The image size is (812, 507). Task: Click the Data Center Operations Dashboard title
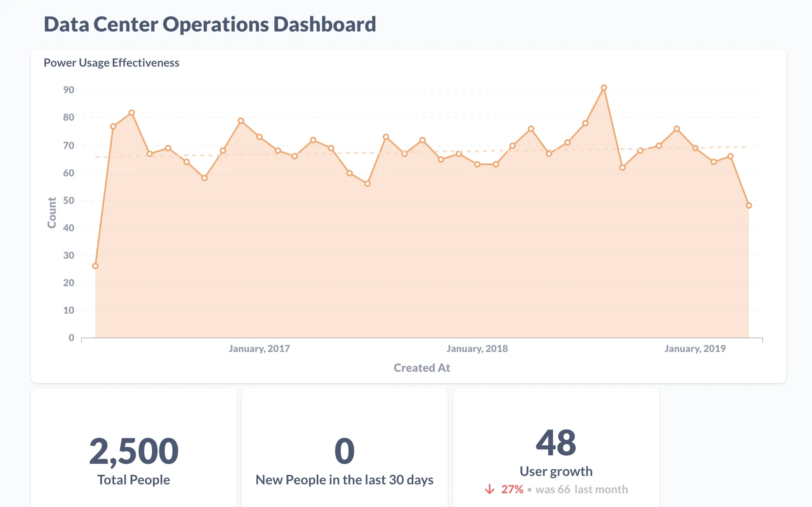coord(210,24)
